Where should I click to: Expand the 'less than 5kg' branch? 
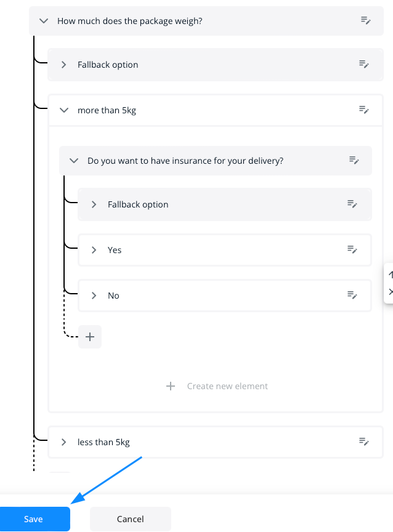pyautogui.click(x=63, y=442)
